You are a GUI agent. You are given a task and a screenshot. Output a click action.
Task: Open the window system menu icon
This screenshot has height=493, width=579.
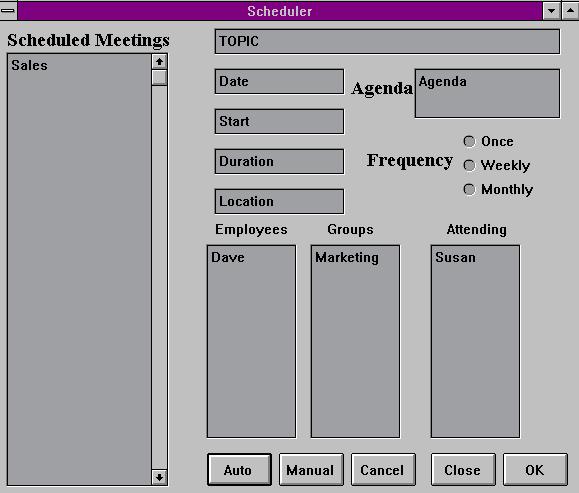pyautogui.click(x=8, y=11)
